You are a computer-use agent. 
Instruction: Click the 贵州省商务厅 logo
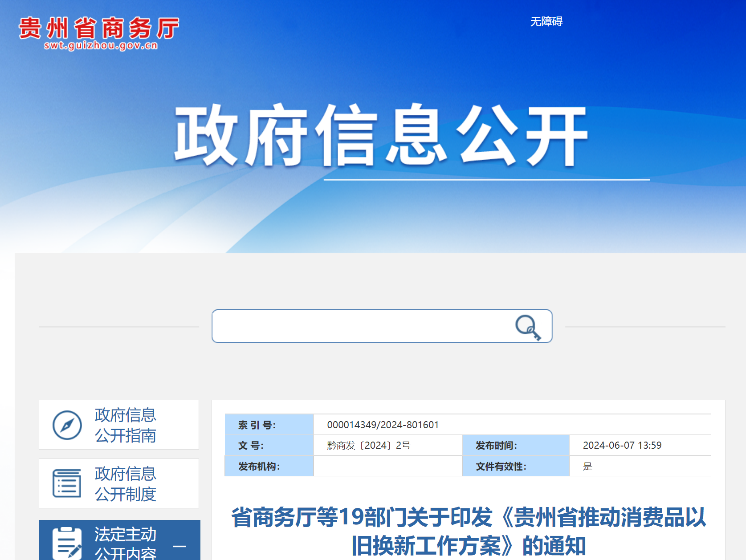point(99,29)
